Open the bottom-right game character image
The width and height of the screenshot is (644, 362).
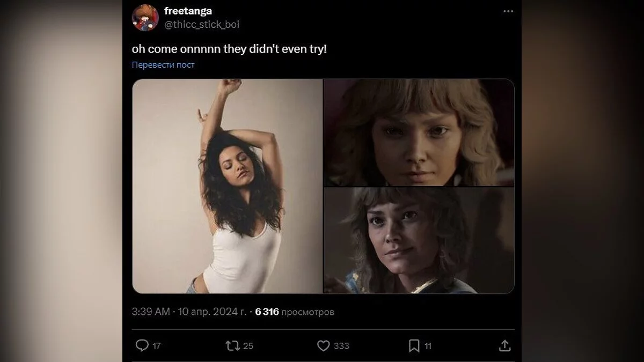[419, 240]
